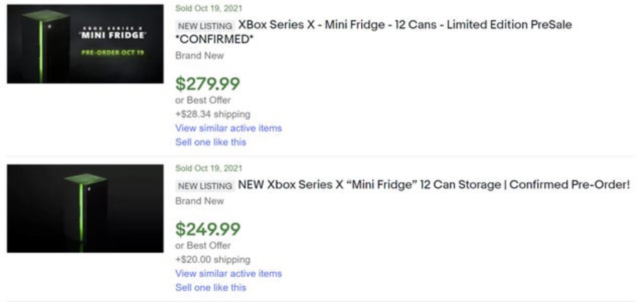Select "Sell one like this" for $279.99 listing

point(211,142)
